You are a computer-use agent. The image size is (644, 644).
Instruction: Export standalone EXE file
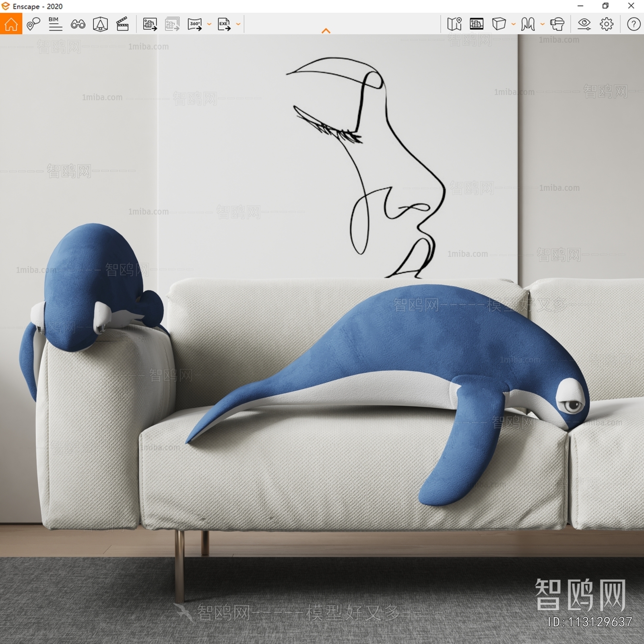pos(224,24)
